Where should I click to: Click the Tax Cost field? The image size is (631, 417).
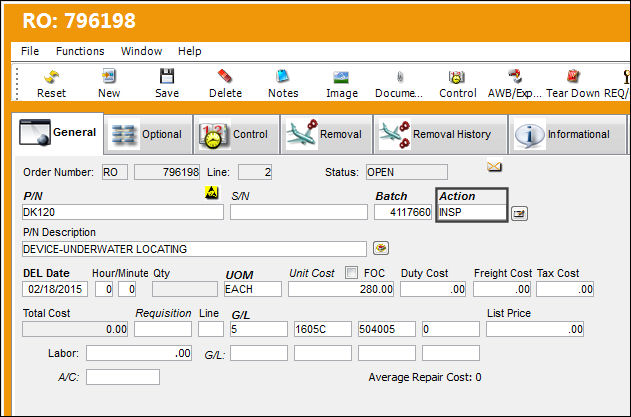click(565, 289)
